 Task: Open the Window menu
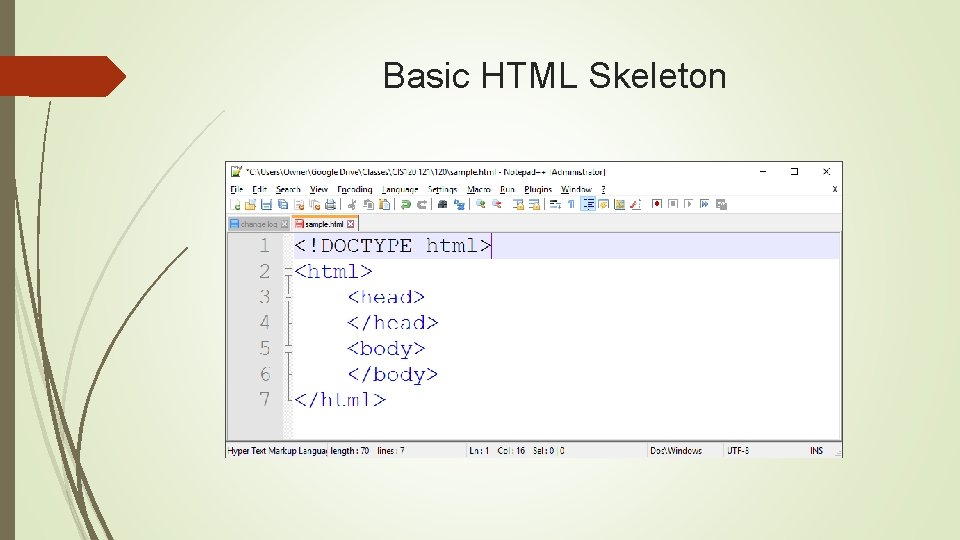point(576,189)
